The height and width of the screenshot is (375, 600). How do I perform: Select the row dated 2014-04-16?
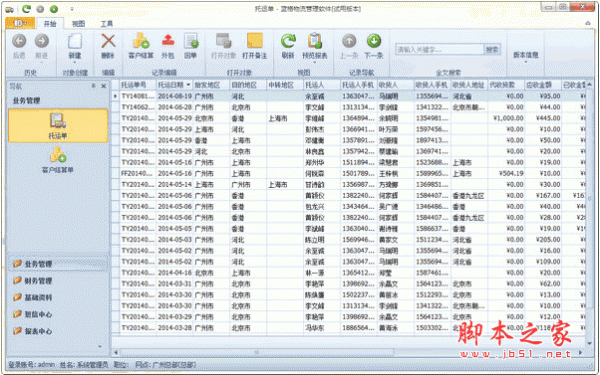click(348, 273)
